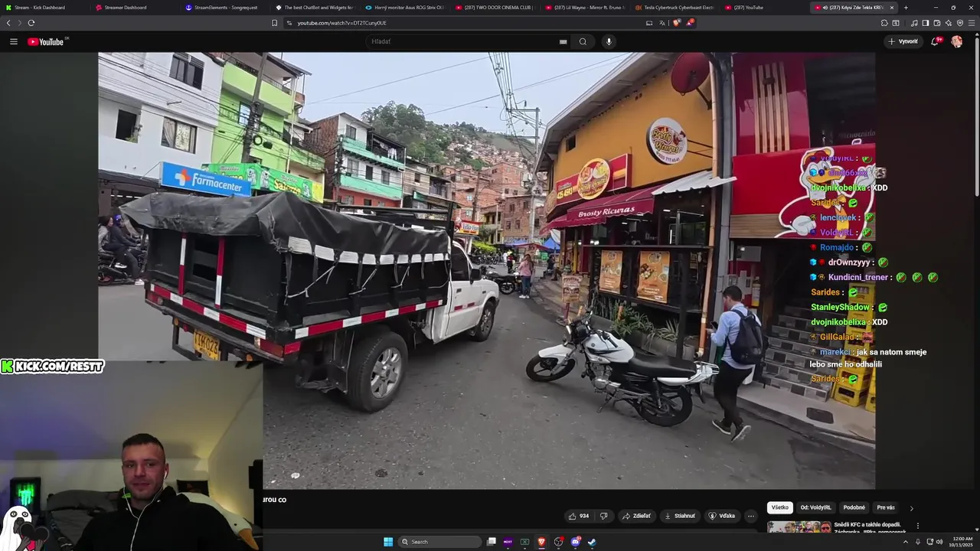Switch to The best ChatBot and Widgets tab
Screen dimensions: 980x551
coord(315,8)
